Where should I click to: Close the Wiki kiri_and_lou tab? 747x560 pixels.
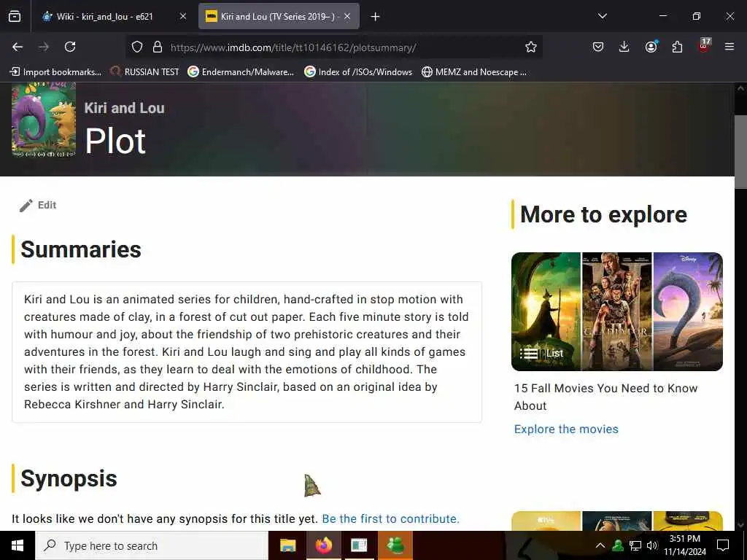[183, 16]
